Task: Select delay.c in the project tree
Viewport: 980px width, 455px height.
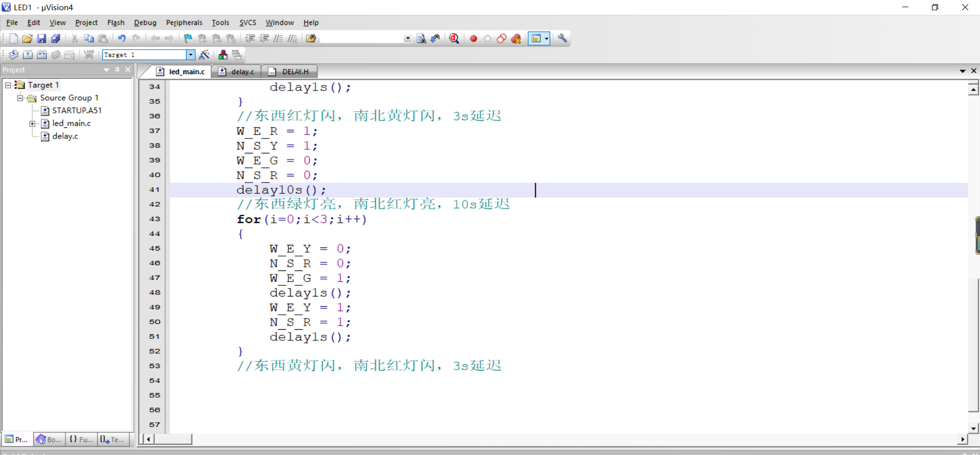Action: click(65, 136)
